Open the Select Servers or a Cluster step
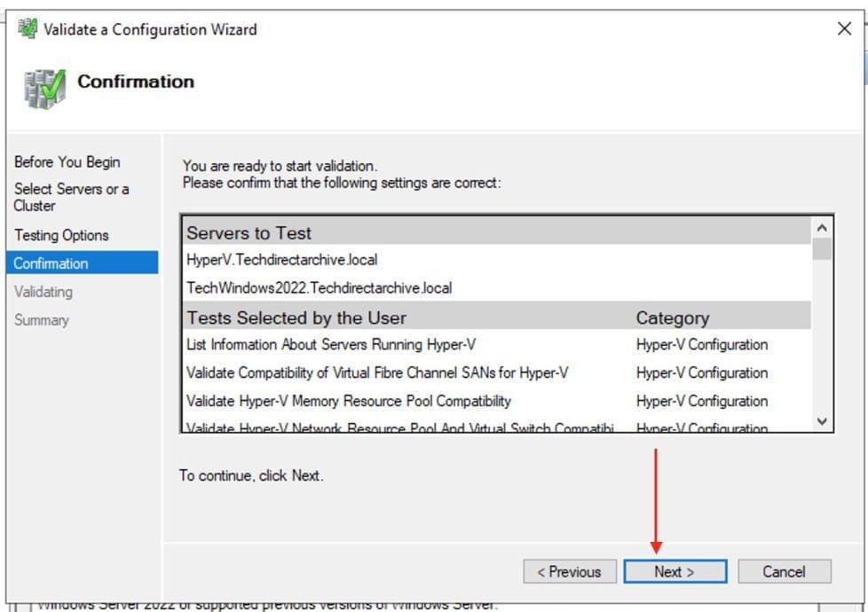868x612 pixels. click(x=71, y=197)
